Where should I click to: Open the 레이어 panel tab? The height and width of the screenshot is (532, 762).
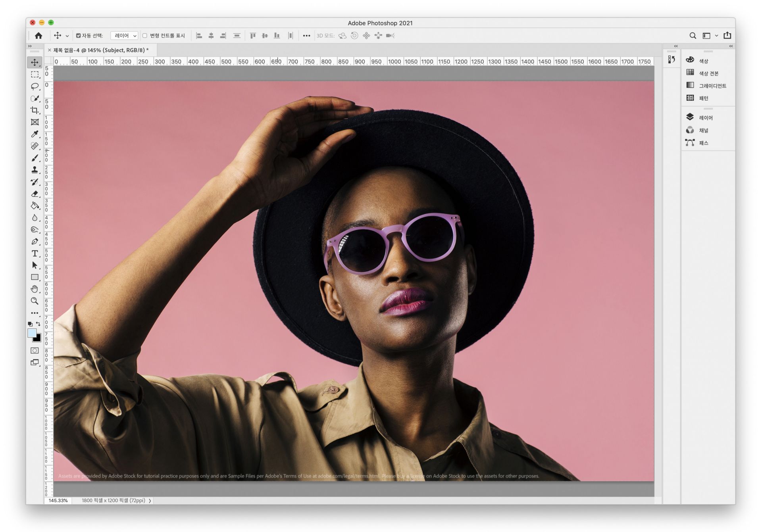[x=705, y=117]
